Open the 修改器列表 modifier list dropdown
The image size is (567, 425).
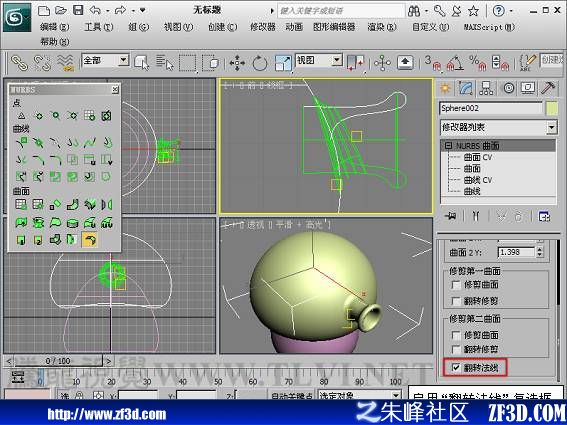pyautogui.click(x=551, y=127)
